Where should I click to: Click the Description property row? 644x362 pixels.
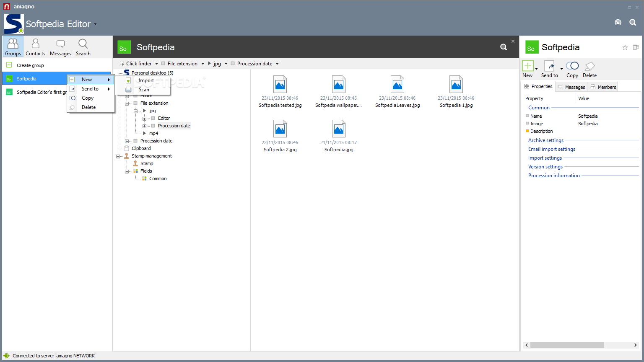point(582,131)
